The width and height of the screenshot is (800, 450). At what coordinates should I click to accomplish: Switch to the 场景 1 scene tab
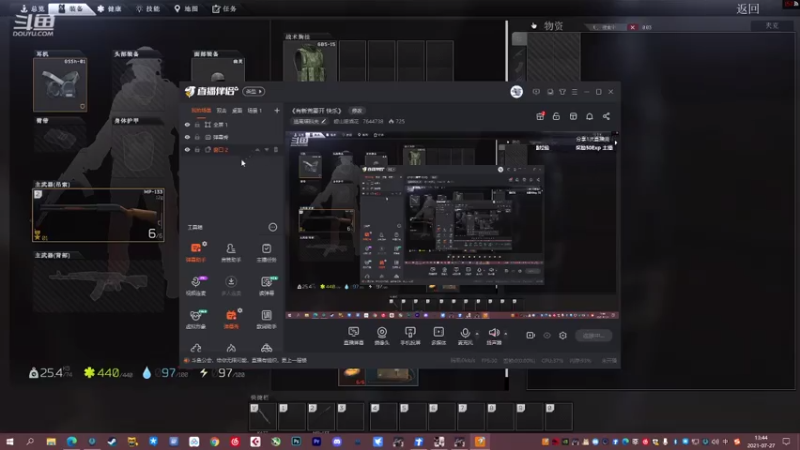[x=255, y=111]
